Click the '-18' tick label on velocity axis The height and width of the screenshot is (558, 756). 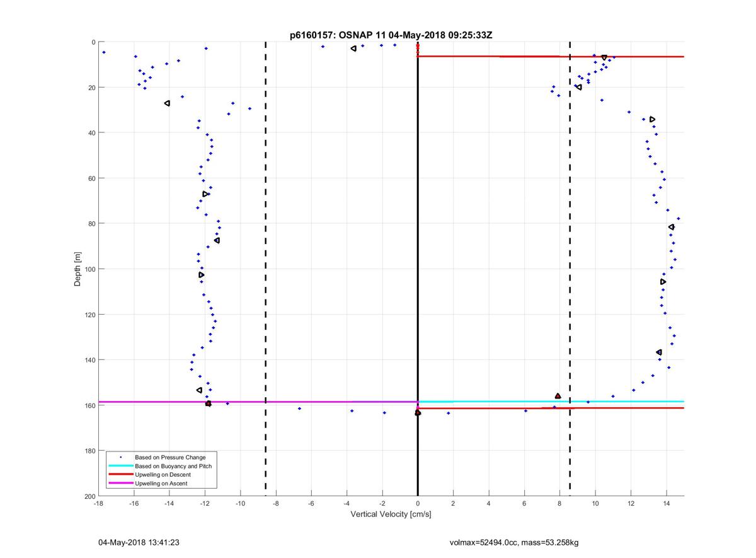98,504
